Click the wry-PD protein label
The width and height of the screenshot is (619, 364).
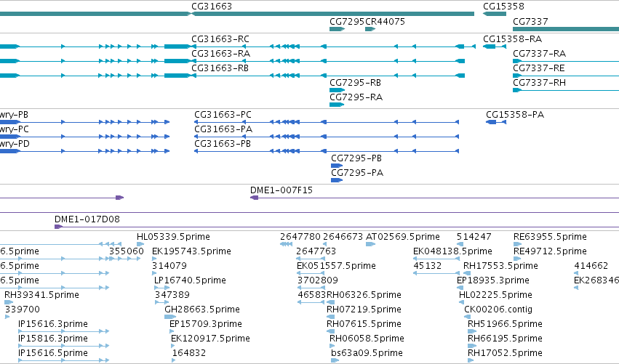15,144
